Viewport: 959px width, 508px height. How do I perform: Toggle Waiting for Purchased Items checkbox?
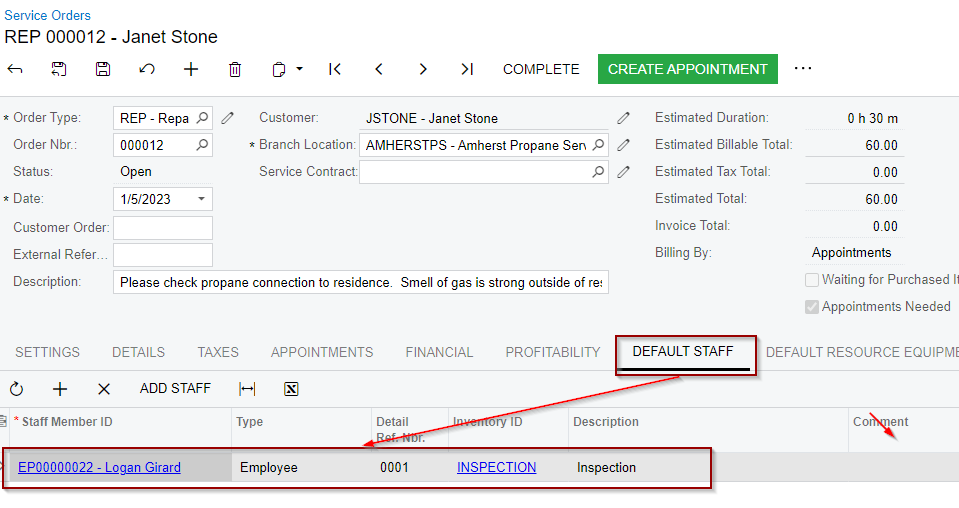pyautogui.click(x=812, y=280)
